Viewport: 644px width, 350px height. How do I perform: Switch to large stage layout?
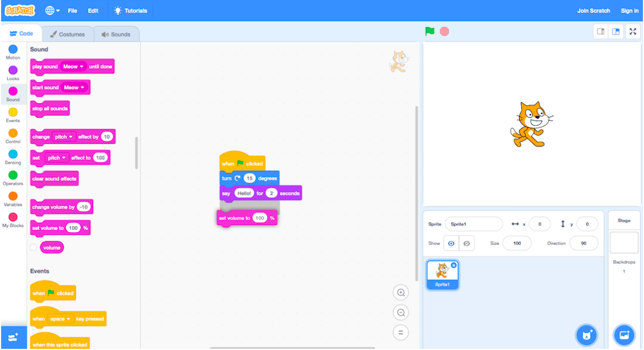(x=616, y=32)
